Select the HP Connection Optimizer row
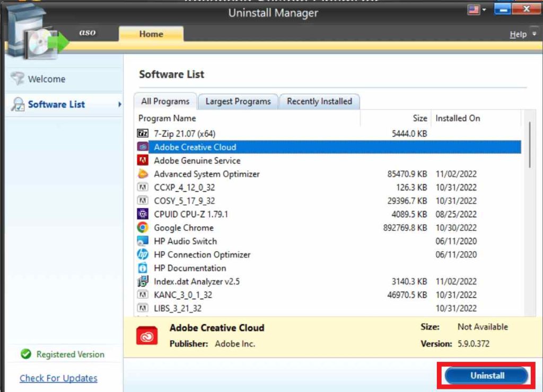The width and height of the screenshot is (543, 392). point(328,255)
